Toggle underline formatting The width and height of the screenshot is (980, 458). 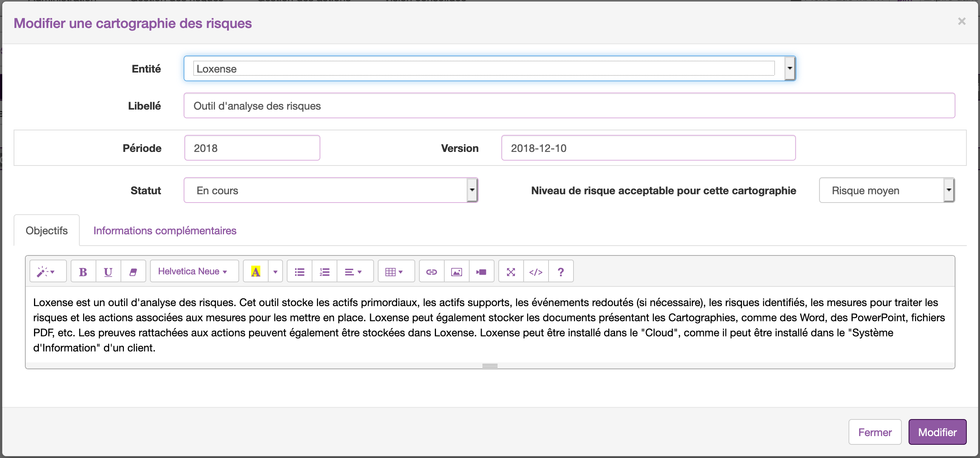(x=108, y=272)
